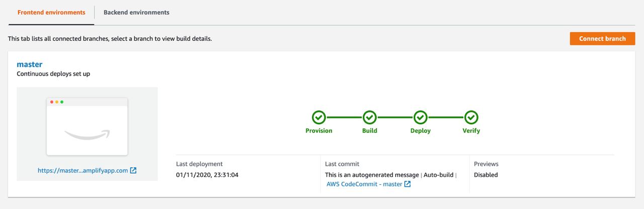Click the Provision stage label
The image size is (644, 209).
(318, 131)
